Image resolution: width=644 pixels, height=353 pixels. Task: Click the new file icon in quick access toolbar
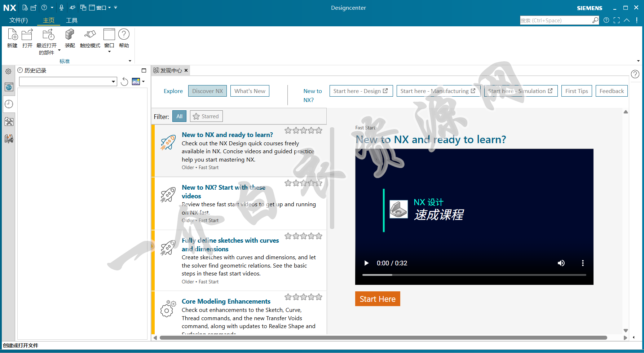25,8
